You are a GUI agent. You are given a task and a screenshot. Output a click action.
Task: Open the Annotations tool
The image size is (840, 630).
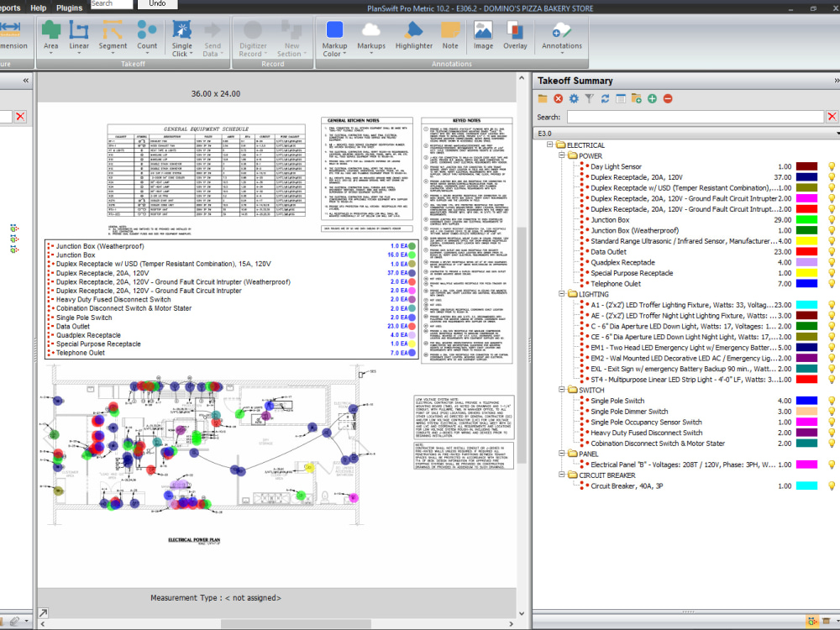561,36
